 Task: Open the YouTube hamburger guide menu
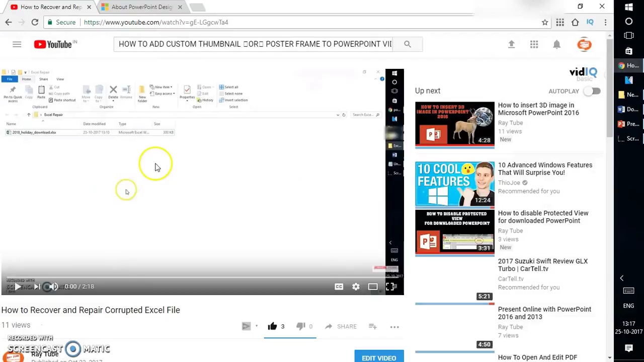(x=17, y=44)
